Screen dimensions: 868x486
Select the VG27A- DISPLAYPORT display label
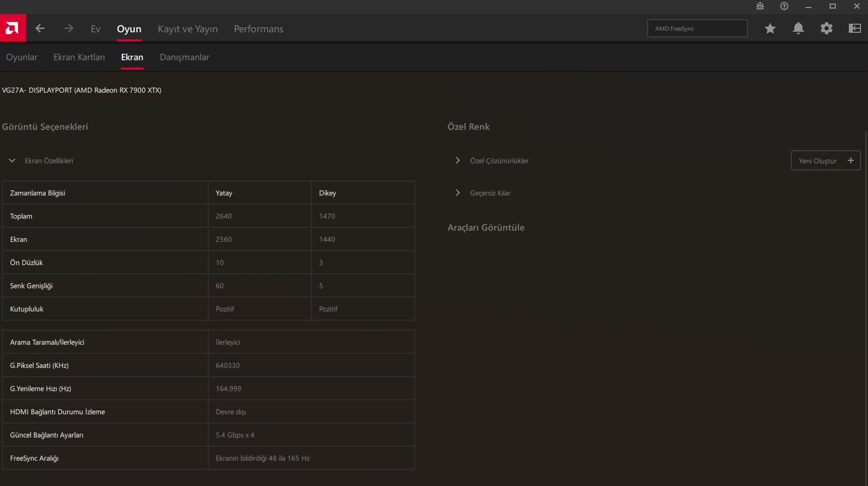tap(82, 90)
